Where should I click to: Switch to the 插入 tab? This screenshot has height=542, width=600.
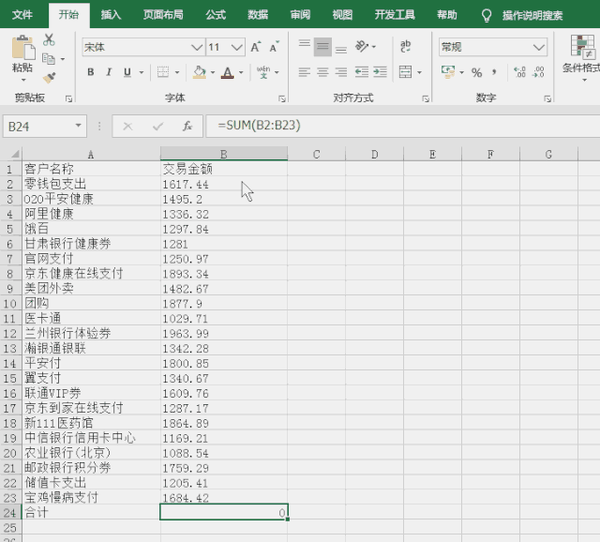point(111,15)
